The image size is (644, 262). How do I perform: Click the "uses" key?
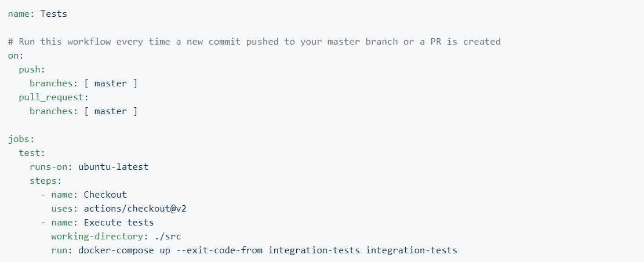[x=61, y=209]
